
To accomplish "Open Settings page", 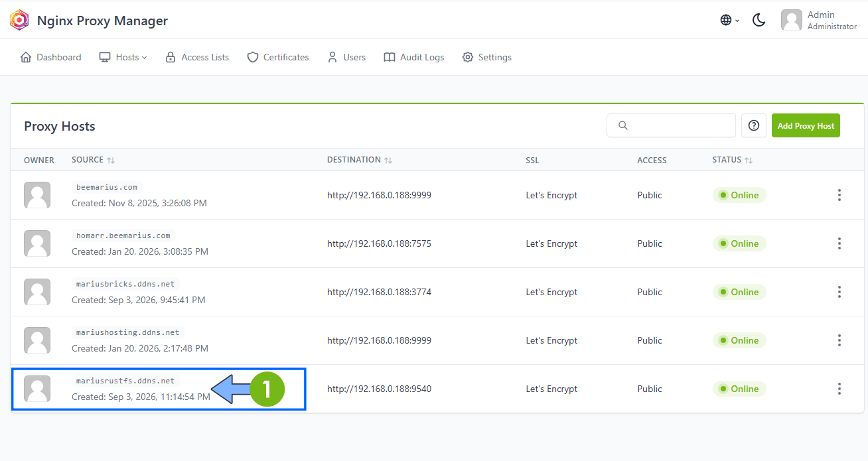I will (487, 57).
